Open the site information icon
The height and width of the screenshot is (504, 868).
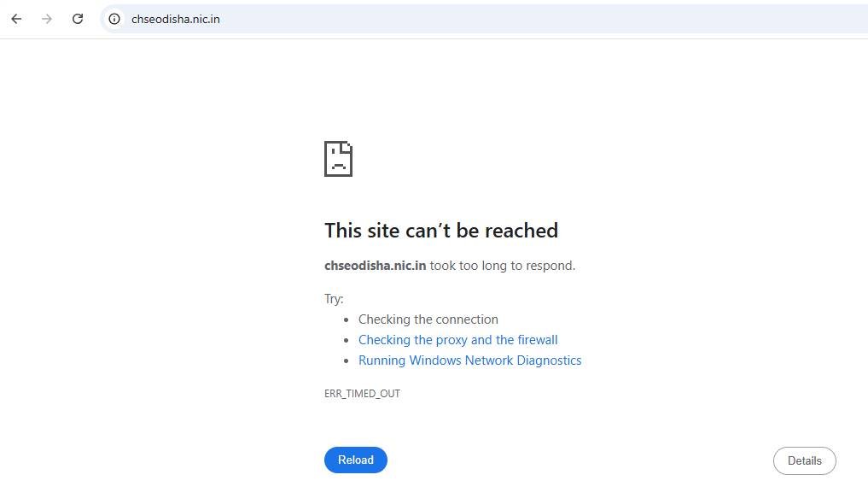[114, 19]
